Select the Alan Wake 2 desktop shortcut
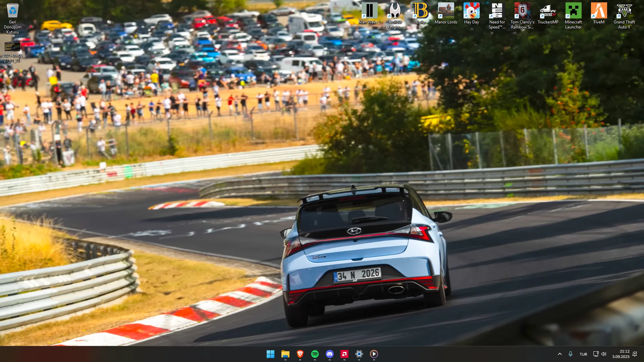 coord(369,13)
